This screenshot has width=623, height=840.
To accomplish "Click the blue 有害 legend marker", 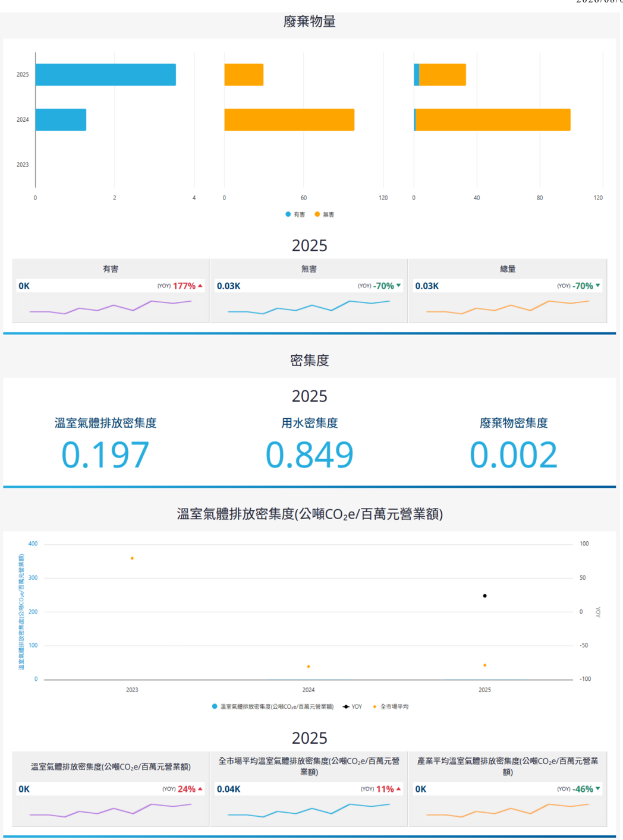I will tap(288, 214).
